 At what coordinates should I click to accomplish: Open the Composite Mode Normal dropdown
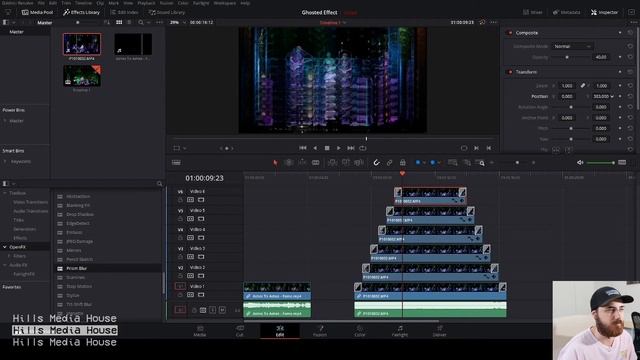[x=572, y=46]
